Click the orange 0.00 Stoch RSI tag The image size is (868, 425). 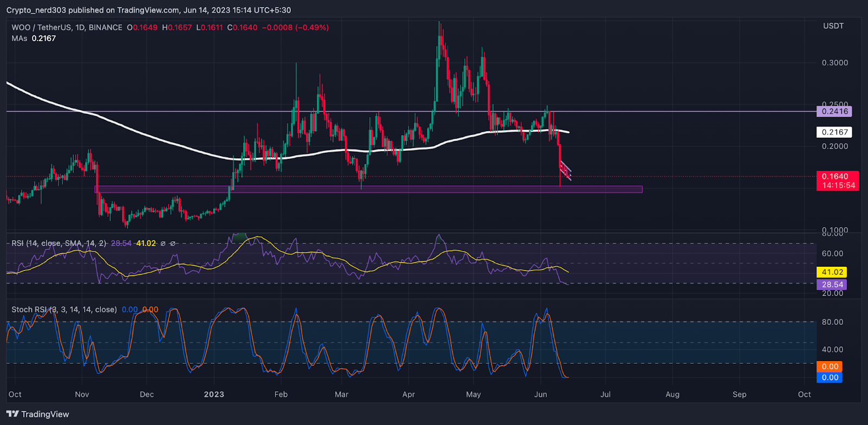coord(829,366)
